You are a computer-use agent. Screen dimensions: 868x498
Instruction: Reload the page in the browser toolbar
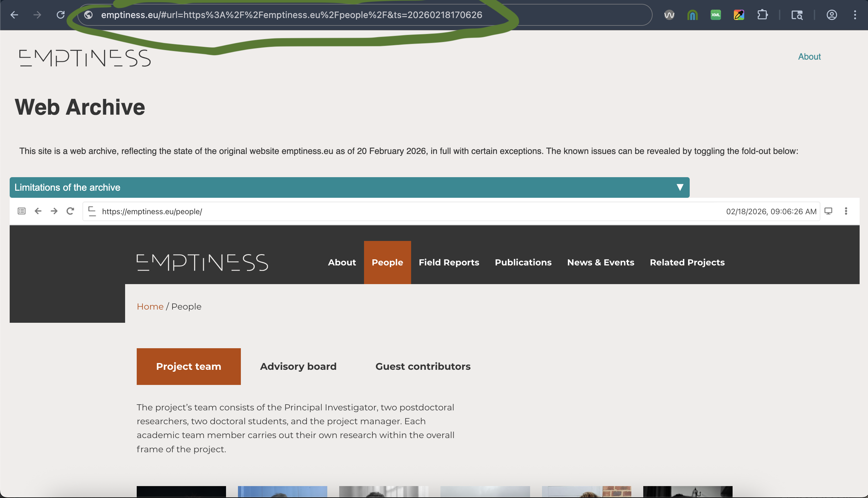click(x=61, y=15)
